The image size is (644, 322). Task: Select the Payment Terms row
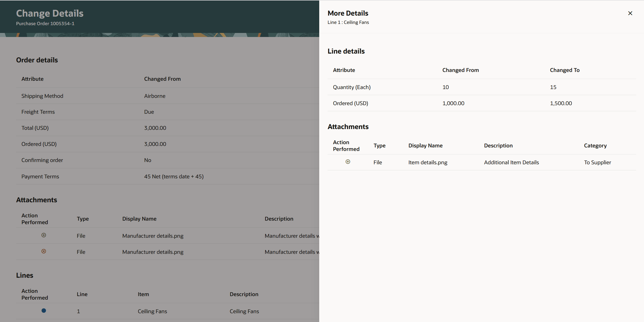tap(40, 176)
